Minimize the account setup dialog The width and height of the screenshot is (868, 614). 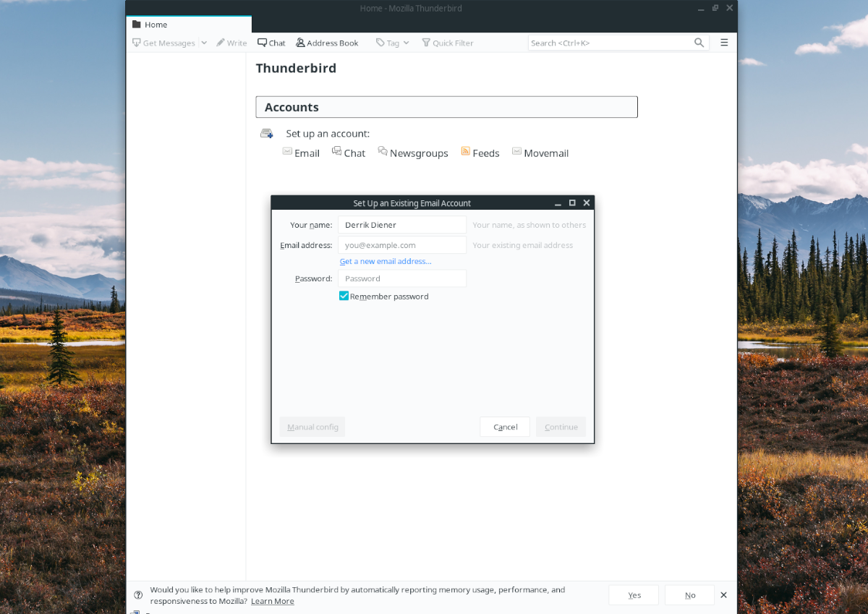click(558, 203)
